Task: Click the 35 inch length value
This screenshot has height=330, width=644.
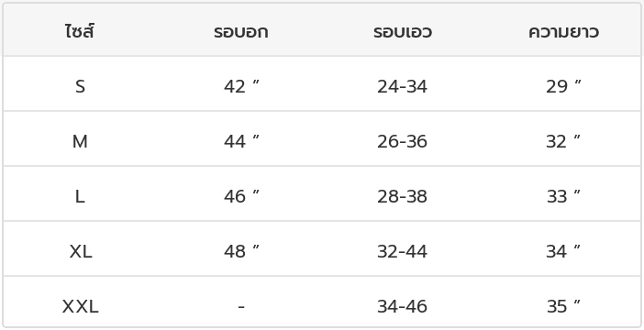Action: point(563,306)
